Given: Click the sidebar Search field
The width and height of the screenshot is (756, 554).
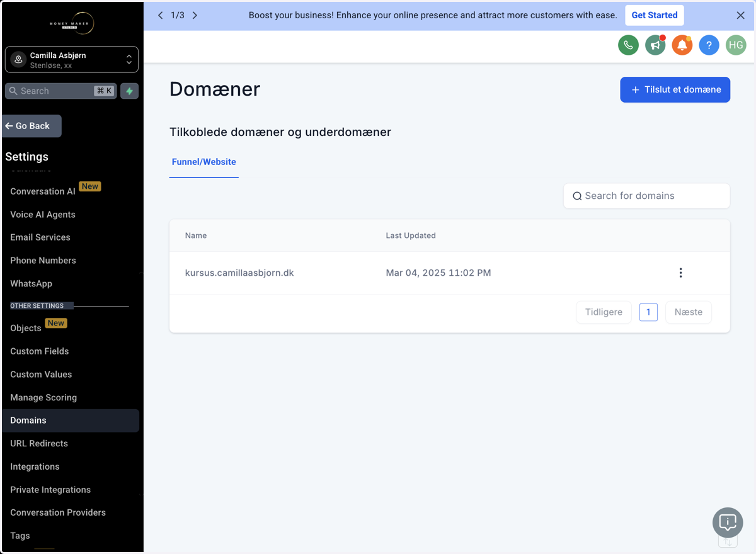Looking at the screenshot, I should [x=60, y=91].
